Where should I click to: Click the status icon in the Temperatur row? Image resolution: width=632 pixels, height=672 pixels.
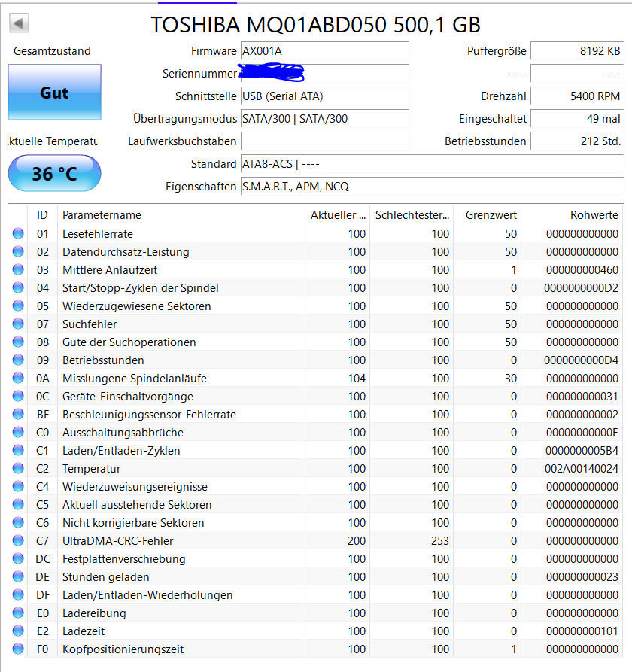(18, 468)
